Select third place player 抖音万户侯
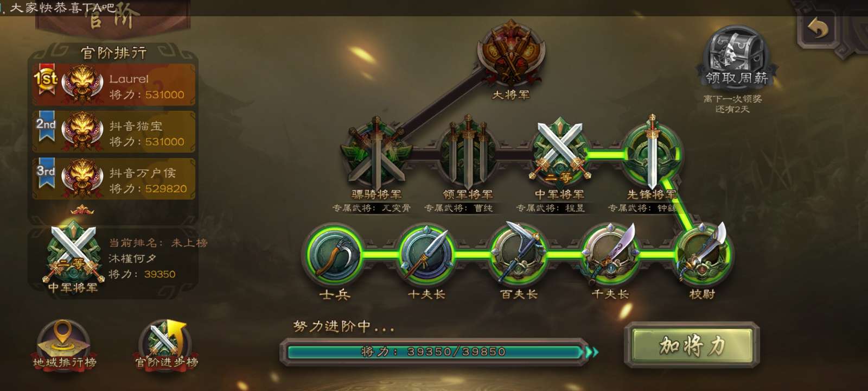The width and height of the screenshot is (868, 391). point(114,179)
